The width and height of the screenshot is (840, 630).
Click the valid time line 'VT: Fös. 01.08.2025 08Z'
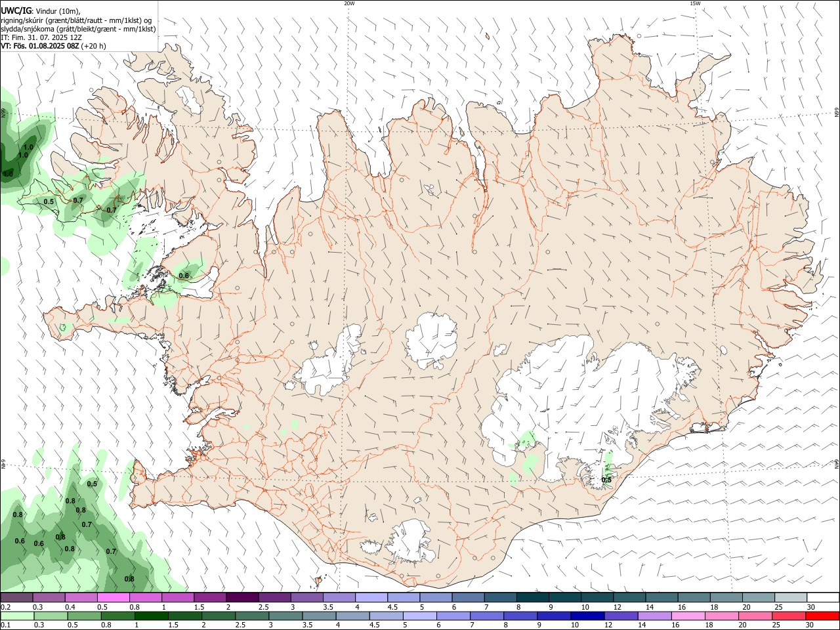[x=39, y=46]
